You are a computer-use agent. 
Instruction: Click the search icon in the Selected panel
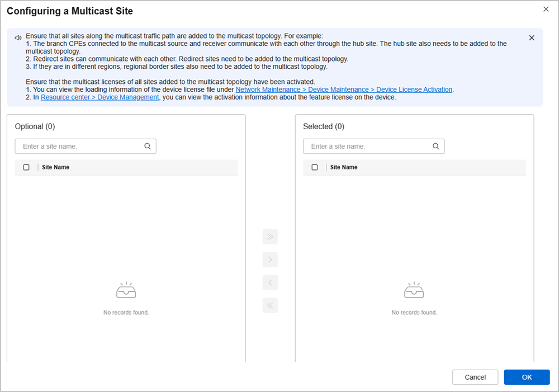436,147
